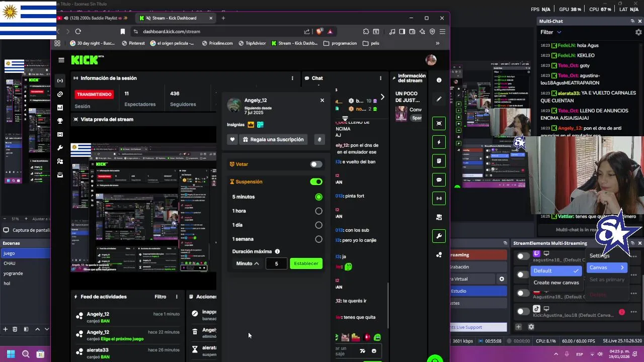Select Canvas in the context menu
Viewport: 644px width, 362px height.
pyautogui.click(x=607, y=267)
